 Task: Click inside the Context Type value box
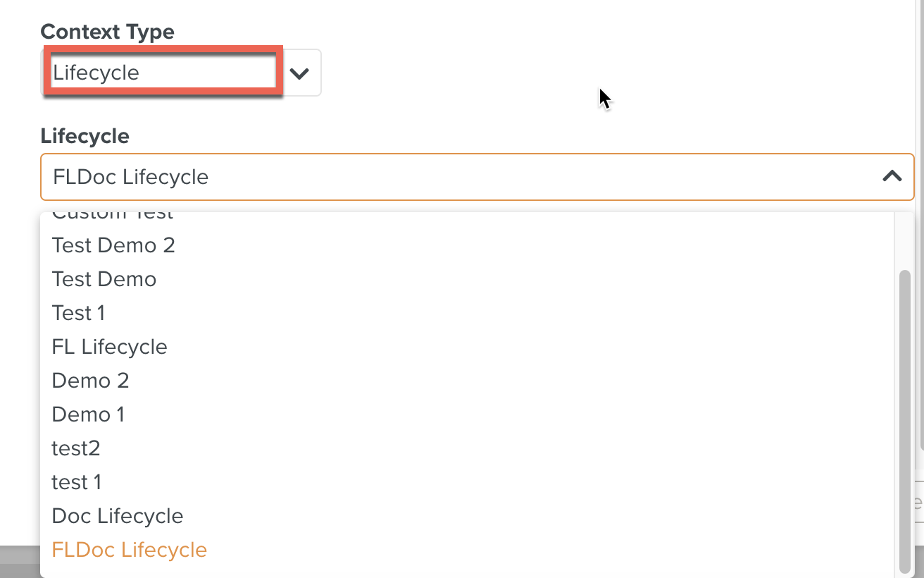[x=162, y=71]
